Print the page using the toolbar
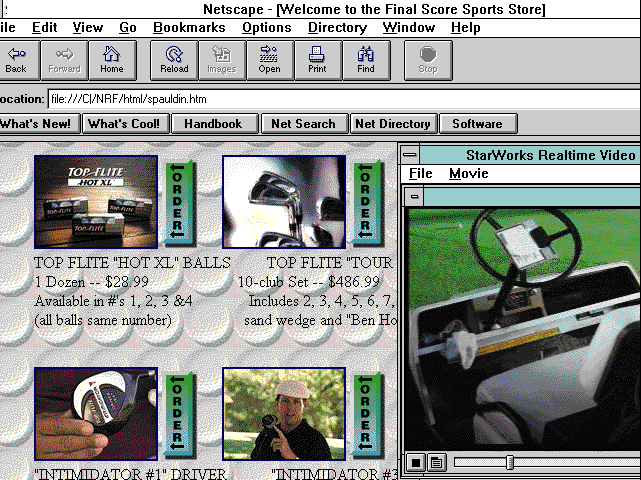Image resolution: width=641 pixels, height=480 pixels. (317, 60)
